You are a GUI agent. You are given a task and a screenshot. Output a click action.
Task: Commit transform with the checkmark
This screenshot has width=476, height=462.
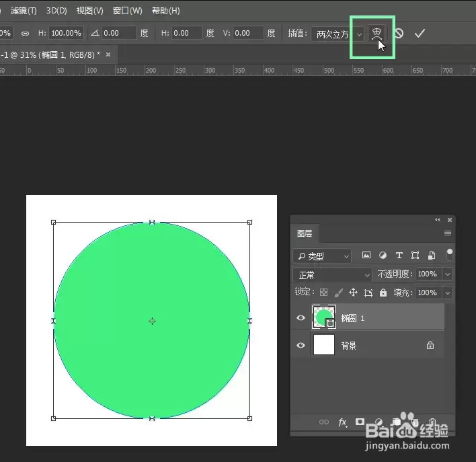(420, 33)
